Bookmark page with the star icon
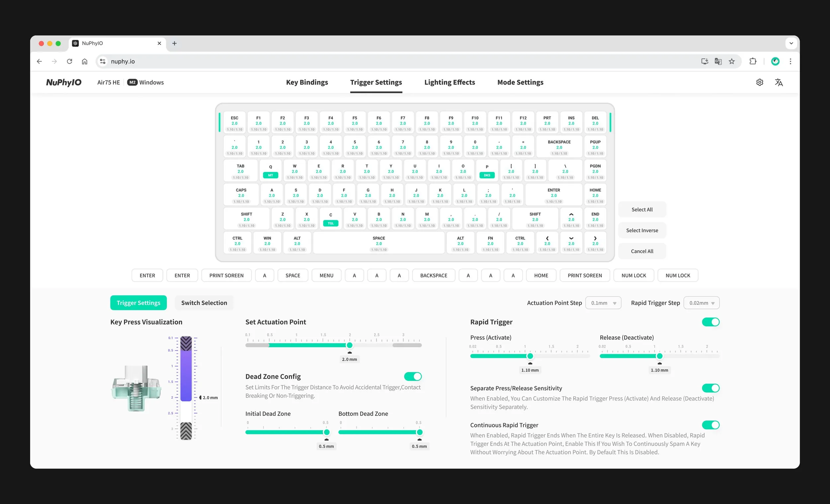The width and height of the screenshot is (830, 504). click(x=732, y=61)
